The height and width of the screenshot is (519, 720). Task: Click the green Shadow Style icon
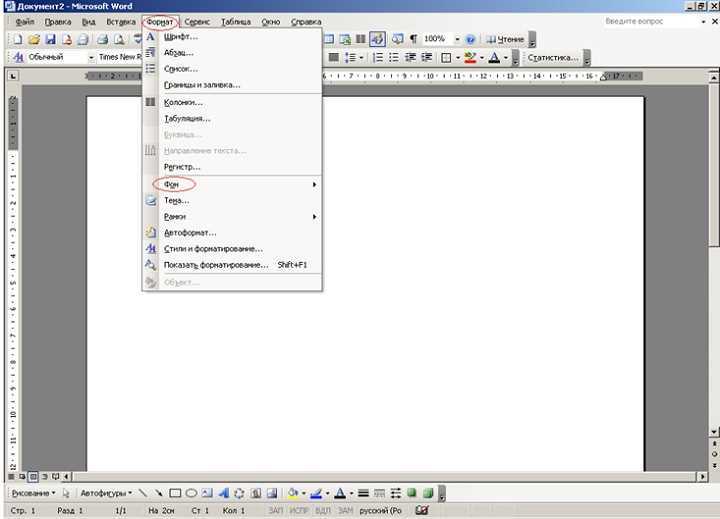click(x=412, y=493)
